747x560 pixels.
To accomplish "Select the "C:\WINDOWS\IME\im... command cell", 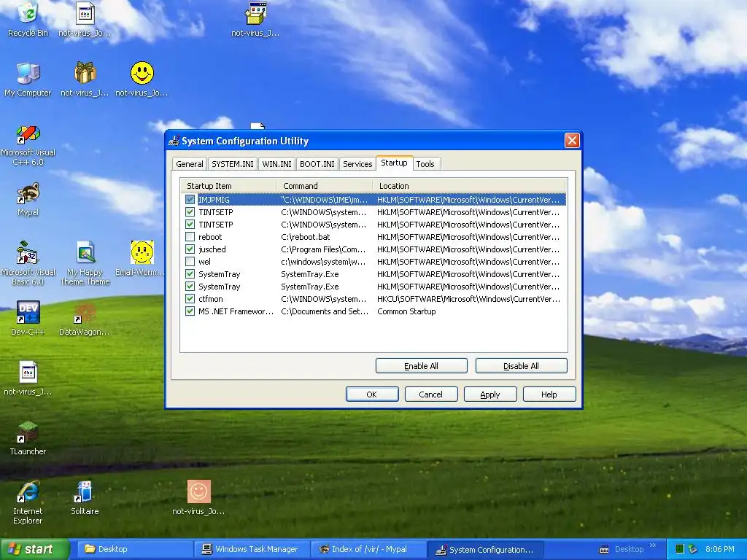I will pyautogui.click(x=325, y=200).
